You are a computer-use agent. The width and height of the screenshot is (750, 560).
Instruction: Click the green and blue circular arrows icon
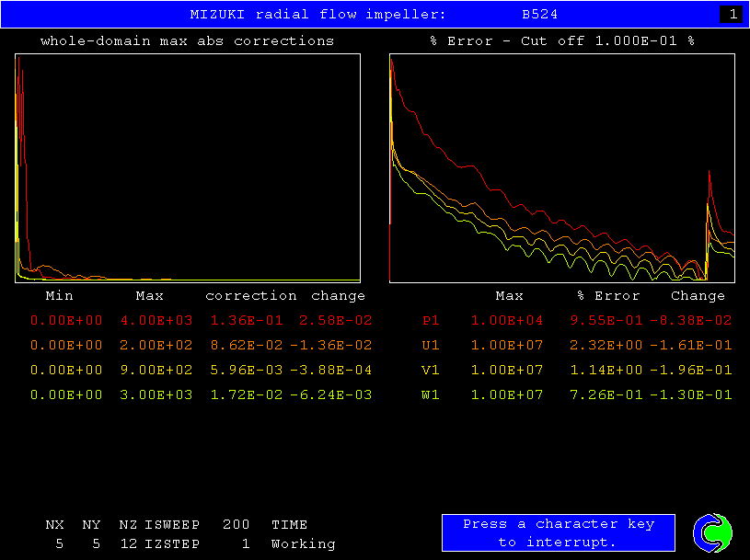(712, 532)
